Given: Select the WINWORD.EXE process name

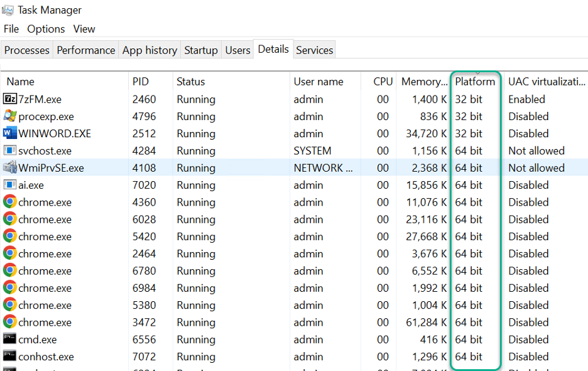Looking at the screenshot, I should (55, 134).
